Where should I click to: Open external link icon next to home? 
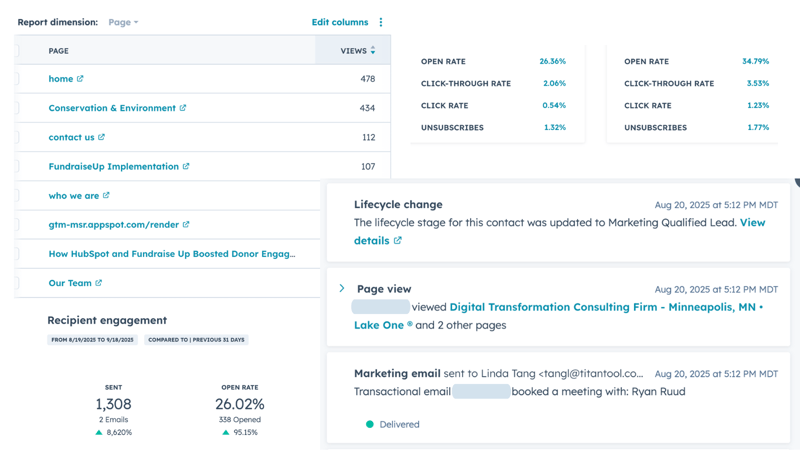tap(80, 79)
